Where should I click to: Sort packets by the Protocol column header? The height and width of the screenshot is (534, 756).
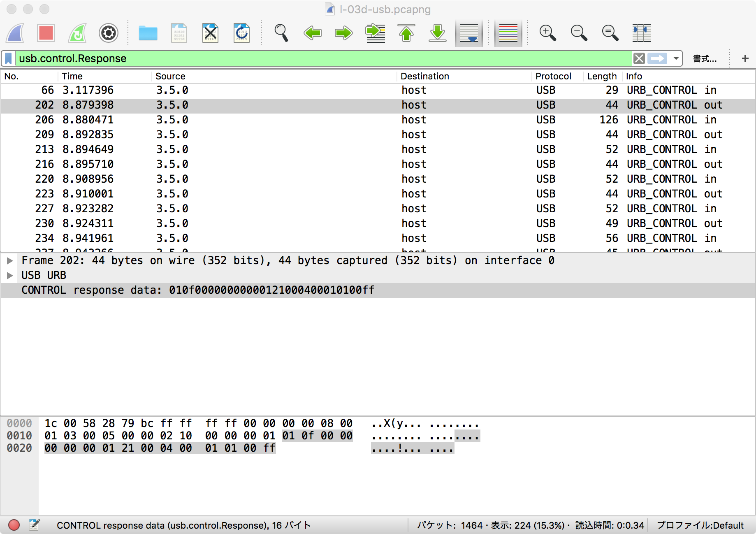(558, 76)
